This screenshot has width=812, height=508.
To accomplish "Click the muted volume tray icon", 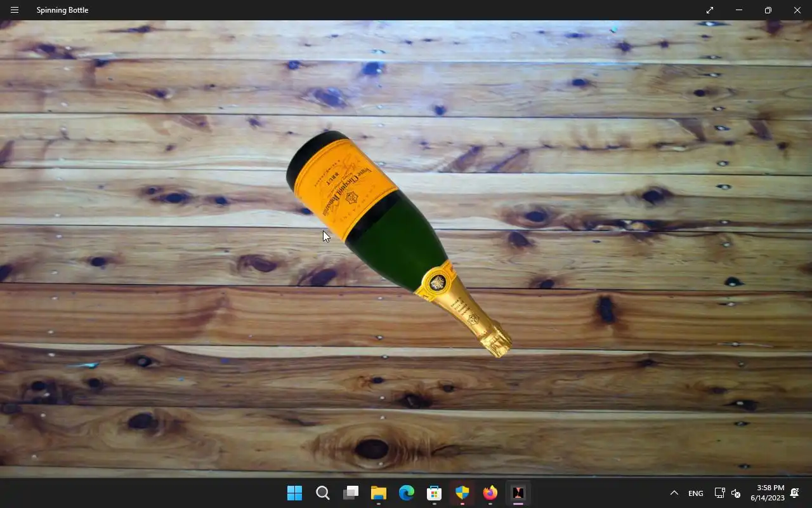I will tap(736, 493).
